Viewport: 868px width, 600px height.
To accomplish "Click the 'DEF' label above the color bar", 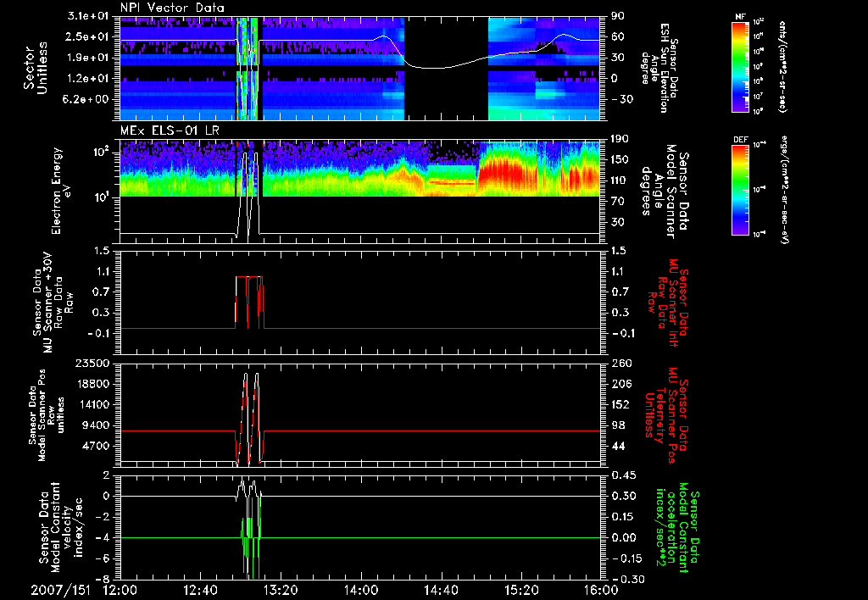I will tap(740, 140).
